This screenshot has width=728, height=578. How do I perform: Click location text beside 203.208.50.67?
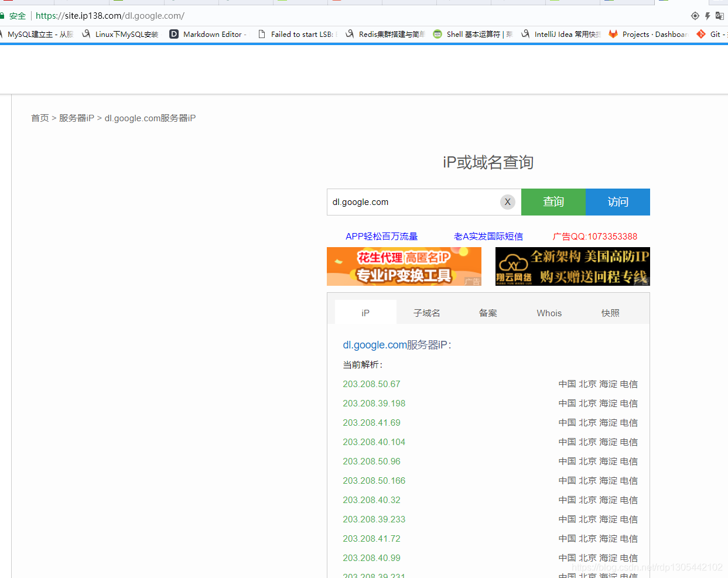coord(598,384)
